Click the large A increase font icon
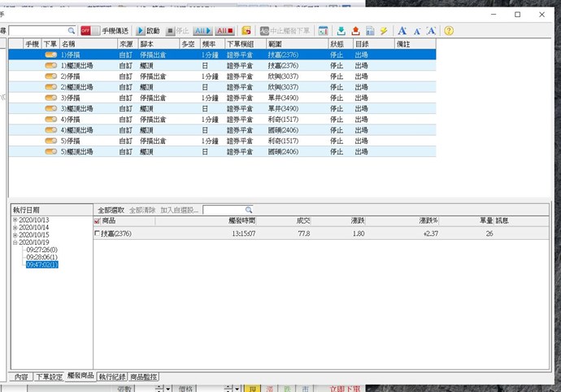Image resolution: width=561 pixels, height=392 pixels. coord(402,31)
